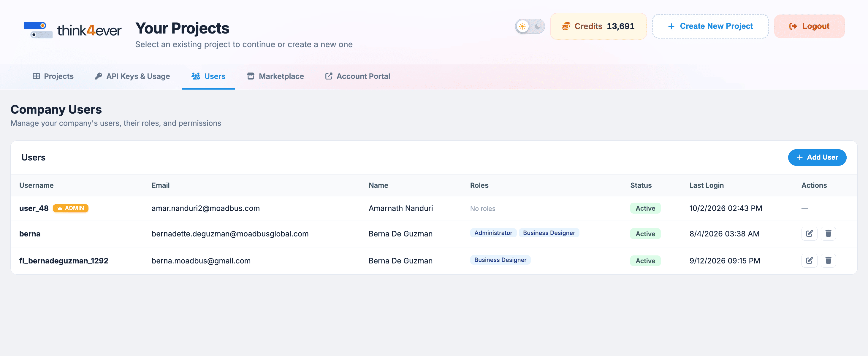The height and width of the screenshot is (356, 868).
Task: Click email bernadette.deguzman@moadbusglobal.com
Action: tap(230, 234)
